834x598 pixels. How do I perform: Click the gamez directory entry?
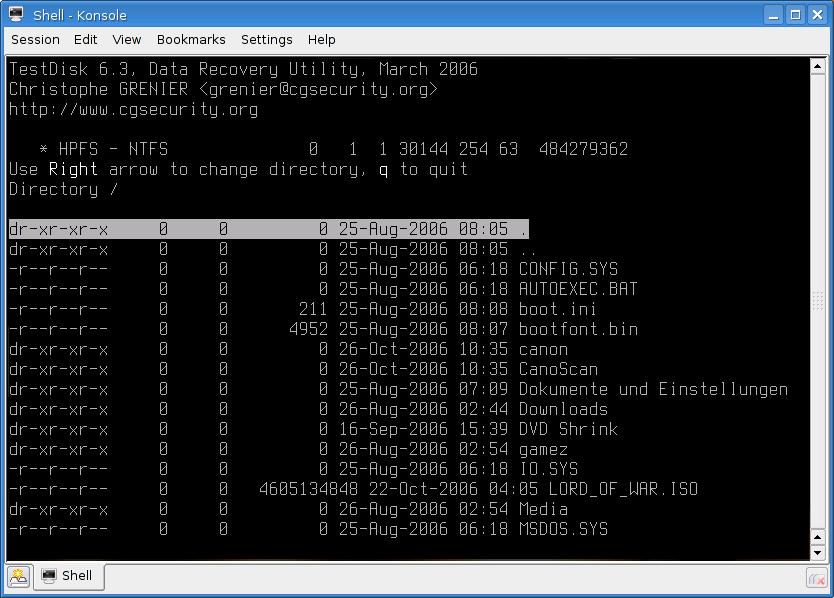click(x=288, y=450)
